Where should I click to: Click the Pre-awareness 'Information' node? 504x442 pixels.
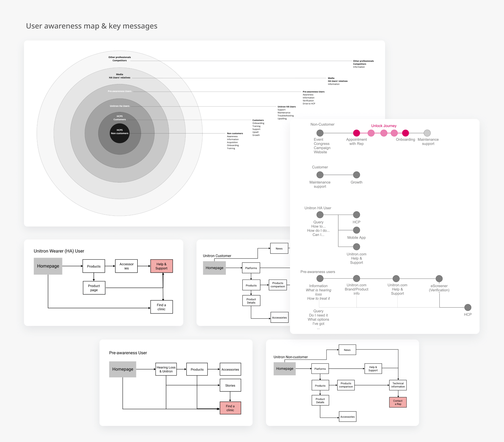320,278
